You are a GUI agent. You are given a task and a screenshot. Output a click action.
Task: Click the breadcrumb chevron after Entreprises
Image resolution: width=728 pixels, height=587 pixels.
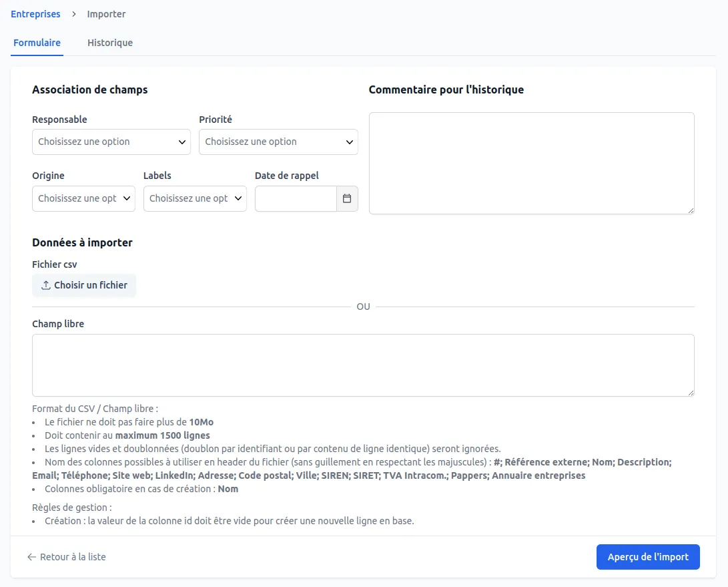[73, 14]
